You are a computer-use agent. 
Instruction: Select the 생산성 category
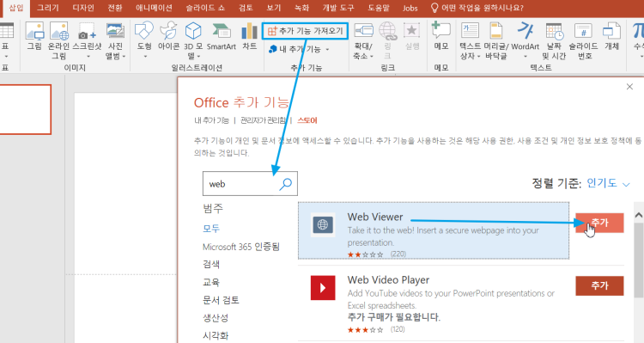pyautogui.click(x=216, y=318)
